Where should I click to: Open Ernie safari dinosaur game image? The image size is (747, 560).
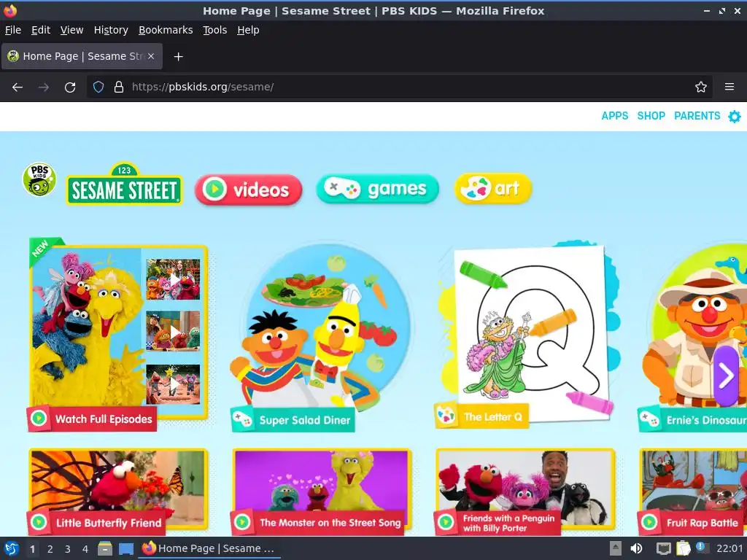click(695, 326)
